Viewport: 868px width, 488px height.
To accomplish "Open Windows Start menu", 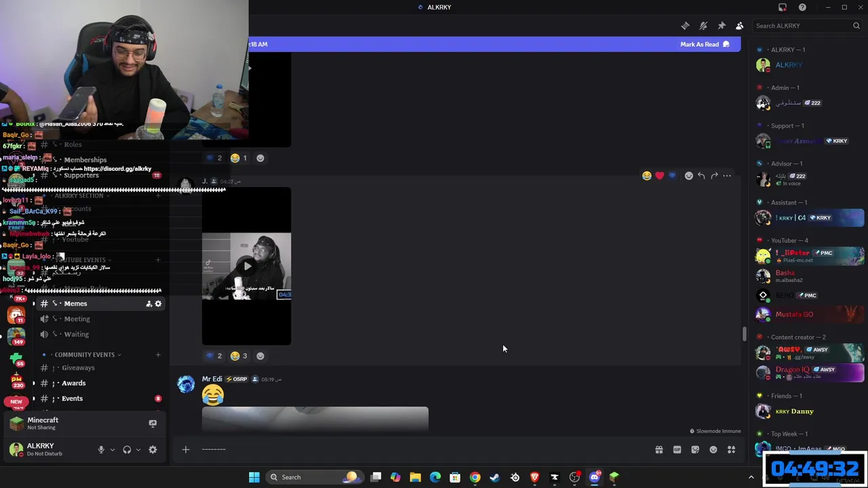I will click(254, 477).
